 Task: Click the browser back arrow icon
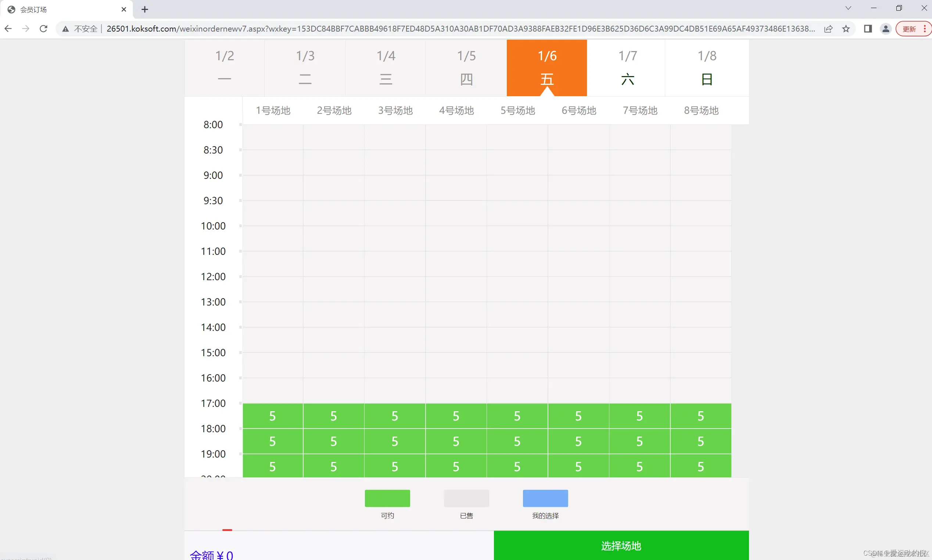(x=8, y=29)
